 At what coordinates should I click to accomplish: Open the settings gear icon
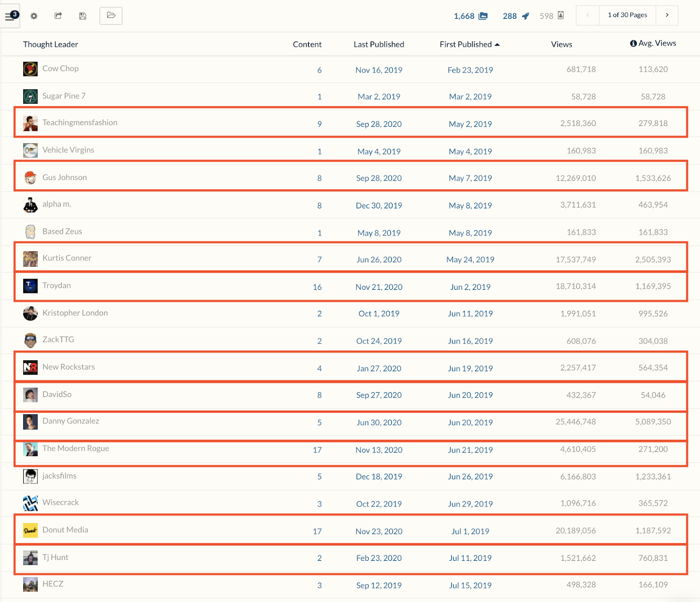[34, 16]
